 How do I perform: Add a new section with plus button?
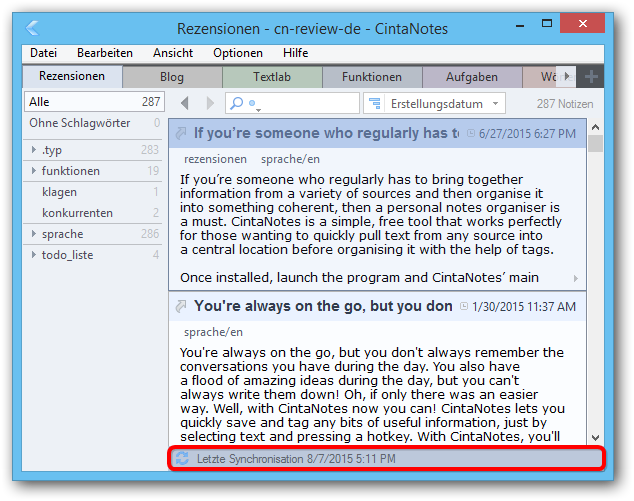click(591, 76)
